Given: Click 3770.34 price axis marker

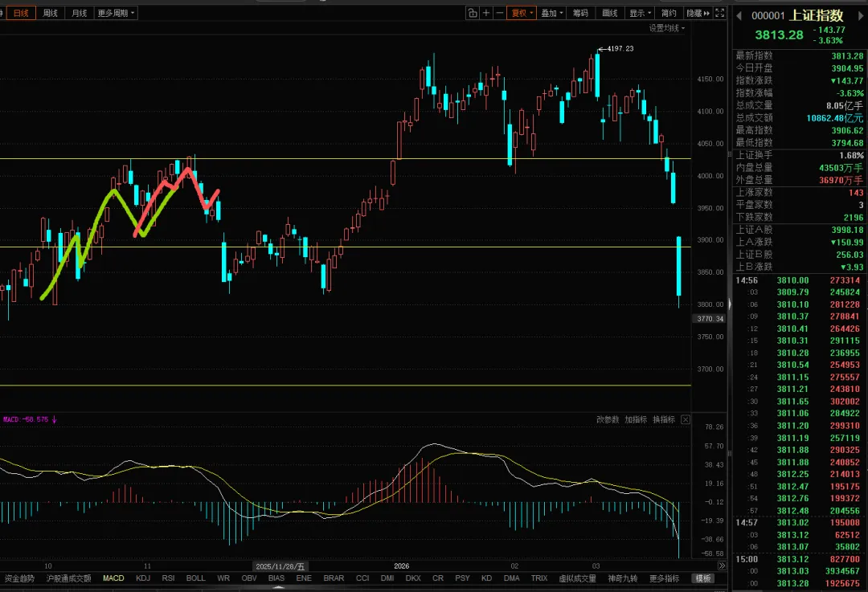Looking at the screenshot, I should click(710, 319).
